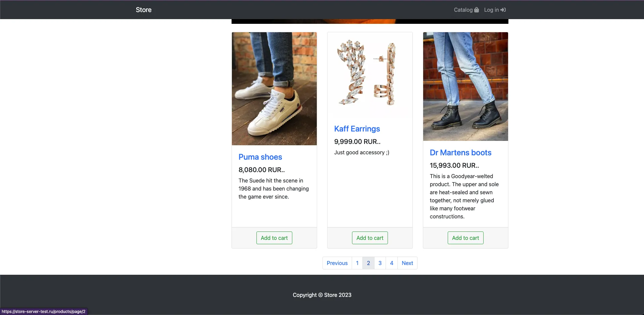Screen dimensions: 644x315
Task: Open the Puma shoes product title
Action: [x=260, y=157]
